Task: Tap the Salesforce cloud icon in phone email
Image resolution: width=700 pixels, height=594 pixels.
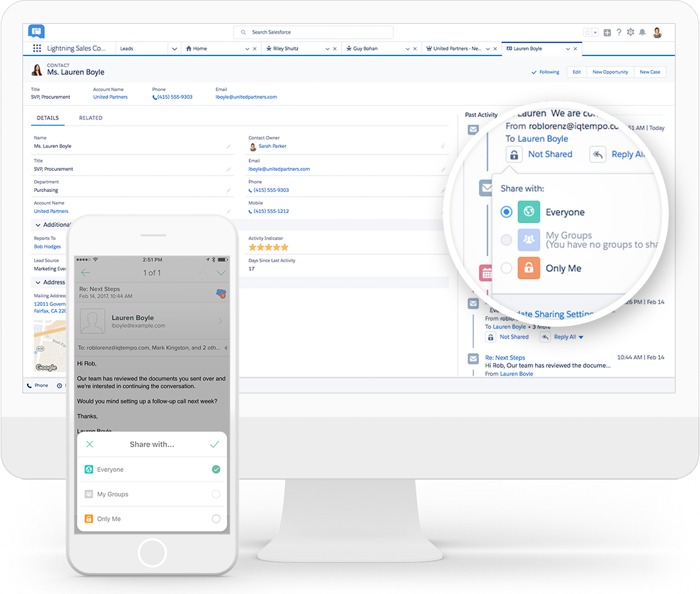Action: [221, 294]
